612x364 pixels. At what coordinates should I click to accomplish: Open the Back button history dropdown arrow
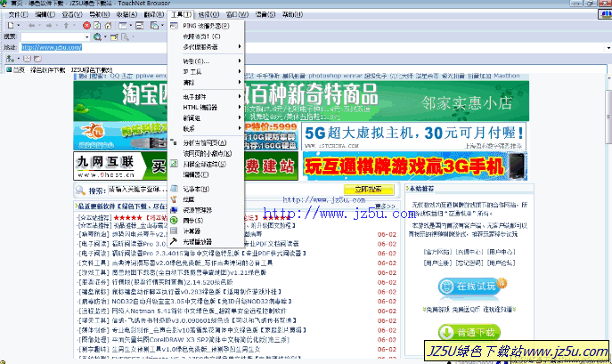(x=39, y=26)
